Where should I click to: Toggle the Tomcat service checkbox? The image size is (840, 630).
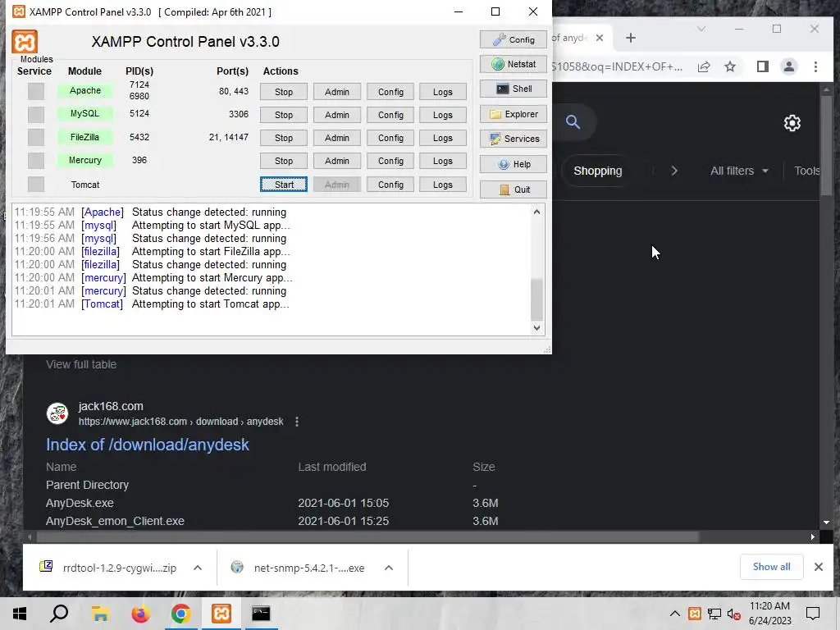(x=36, y=185)
